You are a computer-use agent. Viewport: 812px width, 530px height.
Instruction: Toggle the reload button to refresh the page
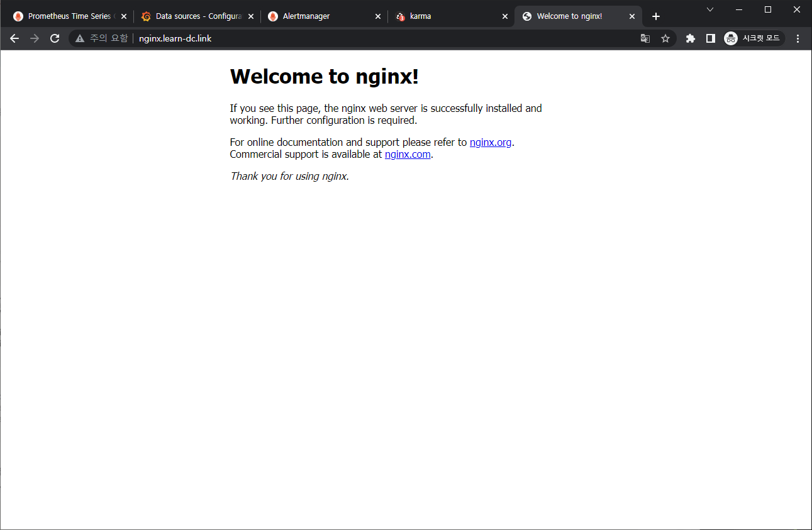pyautogui.click(x=55, y=38)
